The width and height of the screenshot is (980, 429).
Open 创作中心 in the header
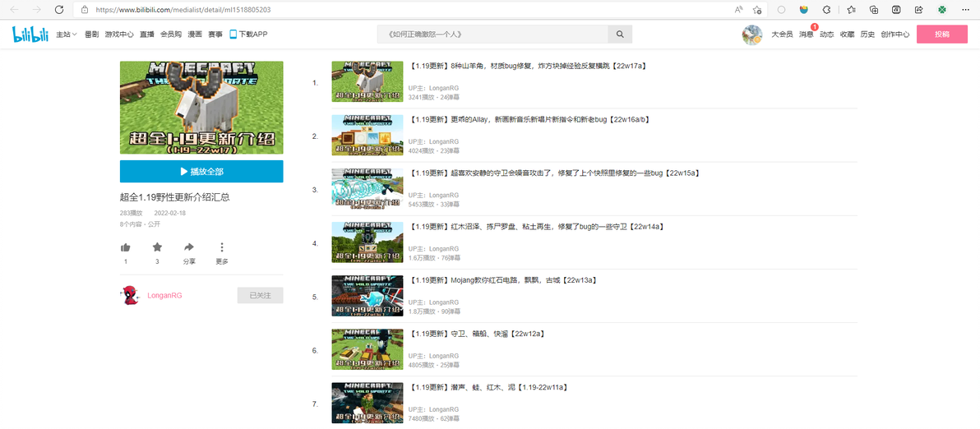(x=895, y=35)
